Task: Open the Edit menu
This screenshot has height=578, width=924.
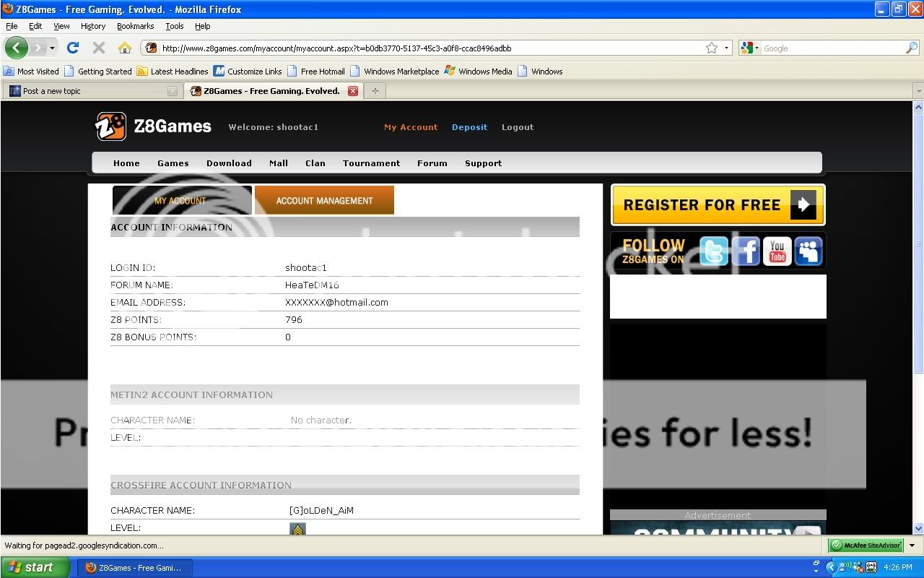Action: 35,26
